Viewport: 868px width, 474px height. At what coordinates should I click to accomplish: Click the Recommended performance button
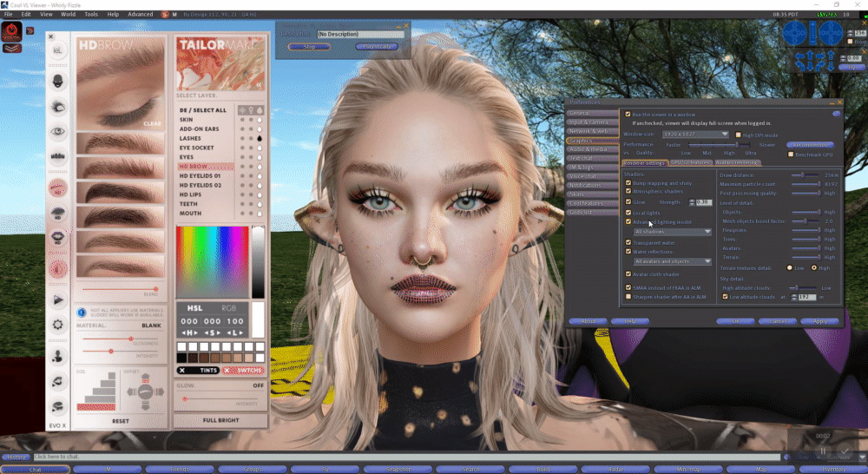[x=810, y=144]
